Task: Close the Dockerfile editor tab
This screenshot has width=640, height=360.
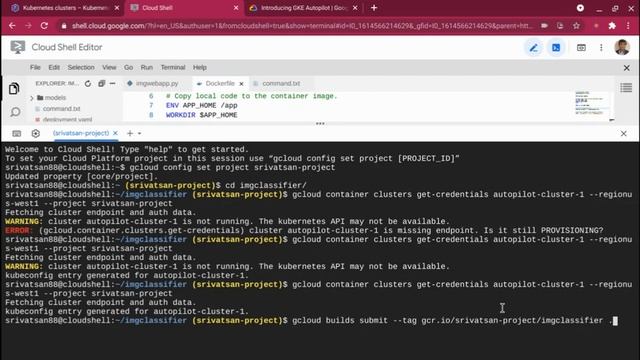Action: (241, 84)
